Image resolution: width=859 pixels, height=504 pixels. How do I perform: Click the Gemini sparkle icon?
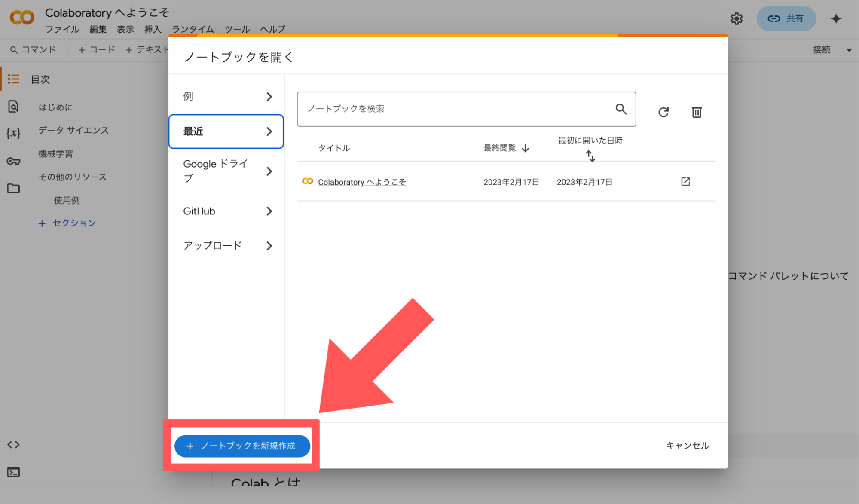click(x=836, y=18)
